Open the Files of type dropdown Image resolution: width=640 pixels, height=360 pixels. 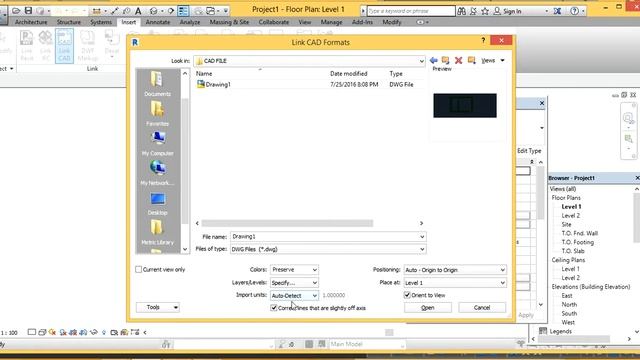pyautogui.click(x=422, y=249)
